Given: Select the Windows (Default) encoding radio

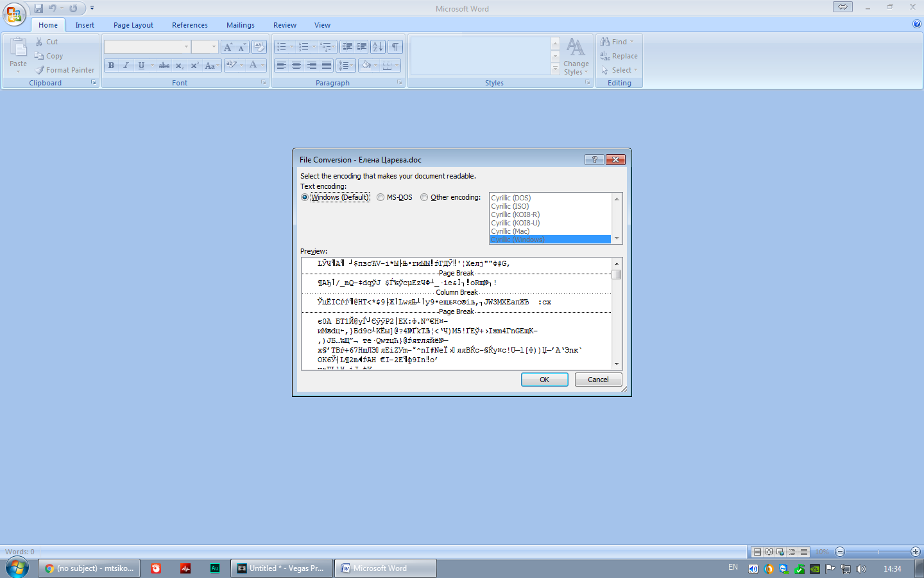Looking at the screenshot, I should [x=305, y=197].
